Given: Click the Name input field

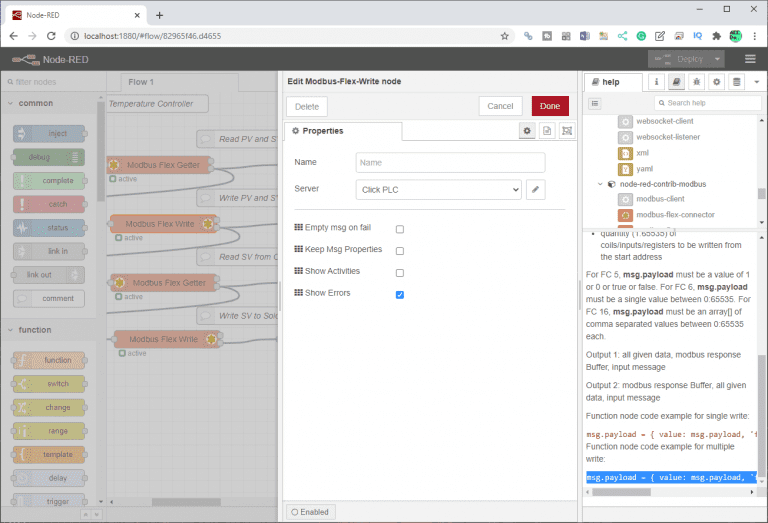Looking at the screenshot, I should 450,162.
